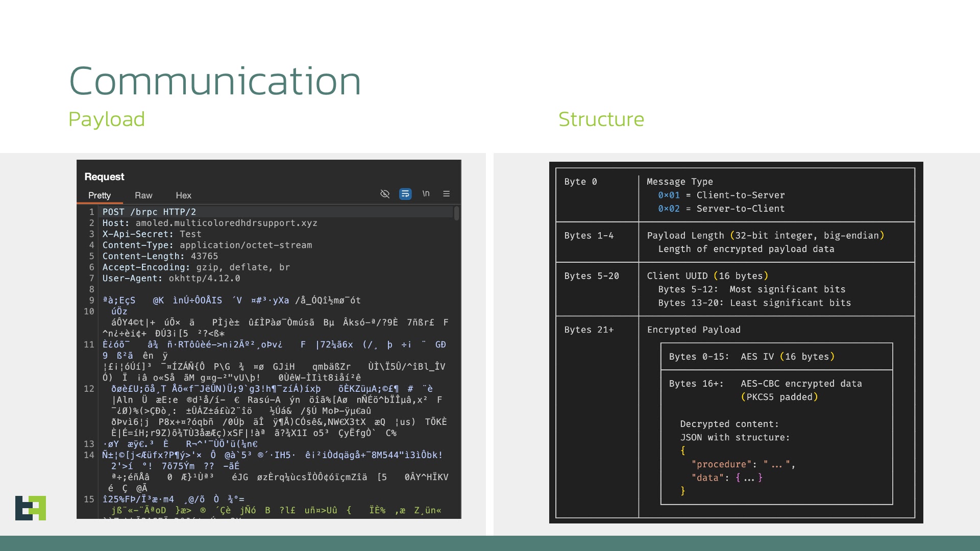Select the Pretty tab
Image resolution: width=980 pixels, height=551 pixels.
click(100, 195)
